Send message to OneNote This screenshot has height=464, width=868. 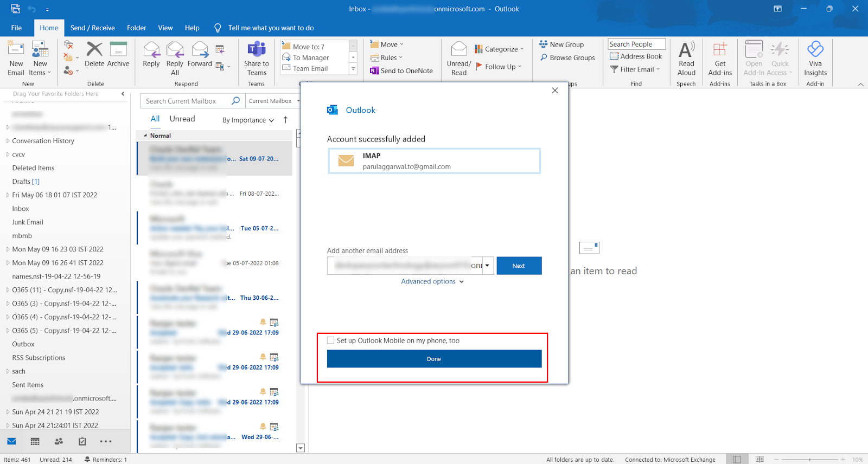tap(401, 70)
